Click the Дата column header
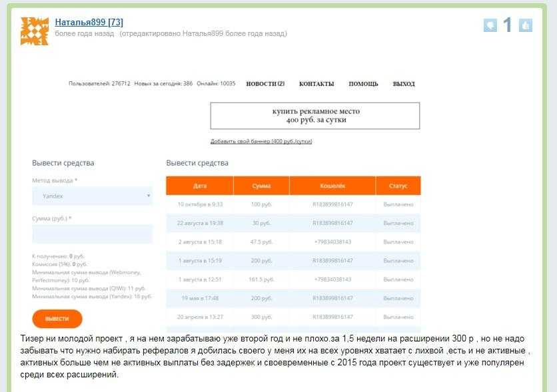The height and width of the screenshot is (392, 557). 200,186
